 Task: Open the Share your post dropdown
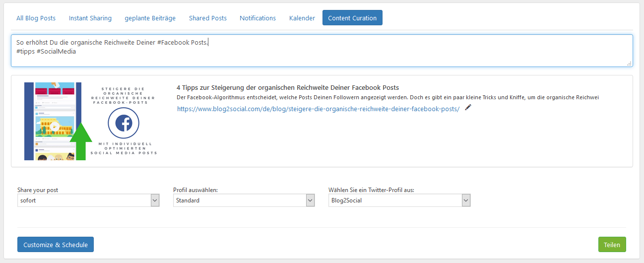click(88, 200)
